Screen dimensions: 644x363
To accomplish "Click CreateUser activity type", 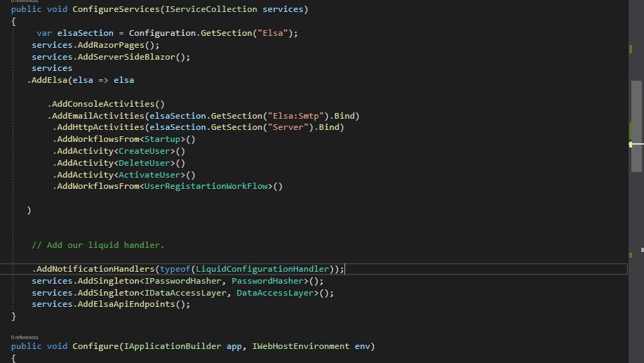I will tap(144, 151).
